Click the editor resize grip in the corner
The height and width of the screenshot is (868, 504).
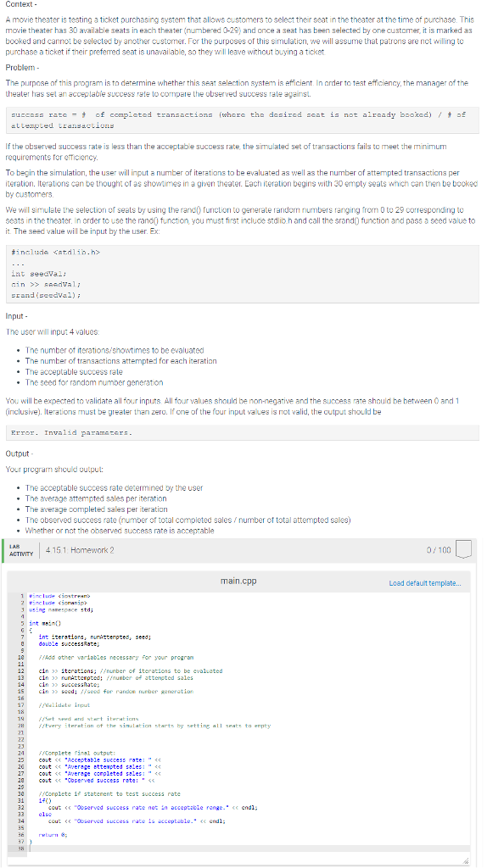click(466, 861)
